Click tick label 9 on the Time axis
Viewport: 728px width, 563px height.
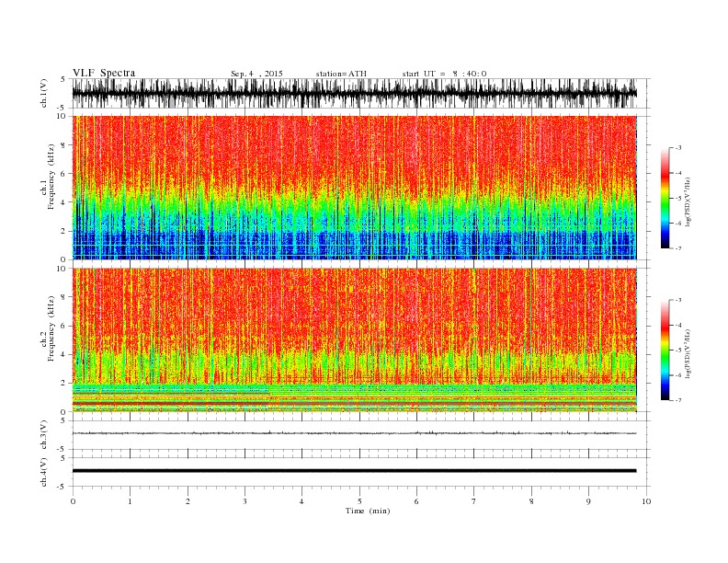point(588,501)
